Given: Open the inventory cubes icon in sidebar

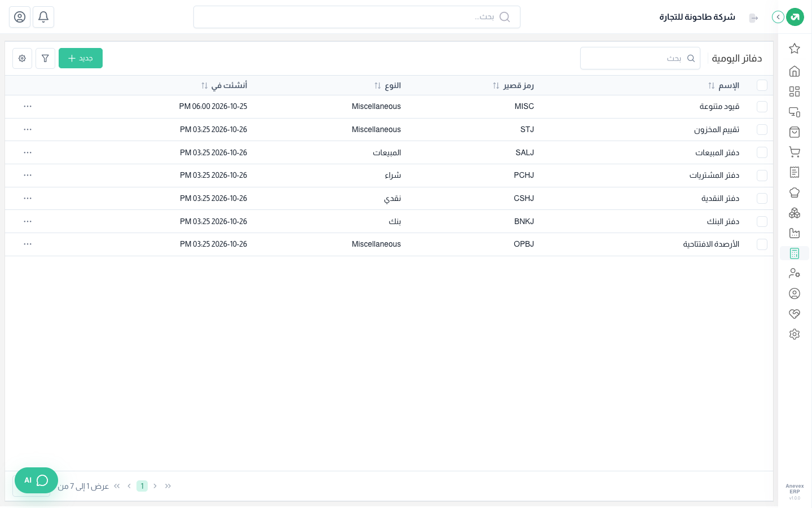Looking at the screenshot, I should 795,213.
